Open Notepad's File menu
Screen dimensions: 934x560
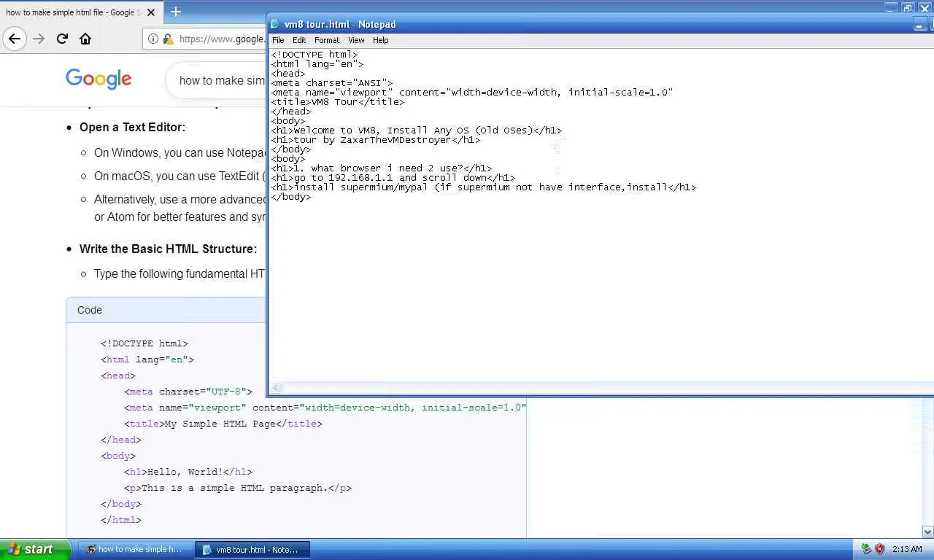pos(278,40)
